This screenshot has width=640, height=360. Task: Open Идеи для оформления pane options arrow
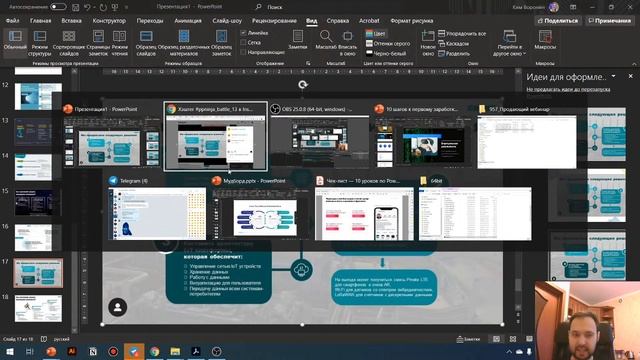[613, 76]
